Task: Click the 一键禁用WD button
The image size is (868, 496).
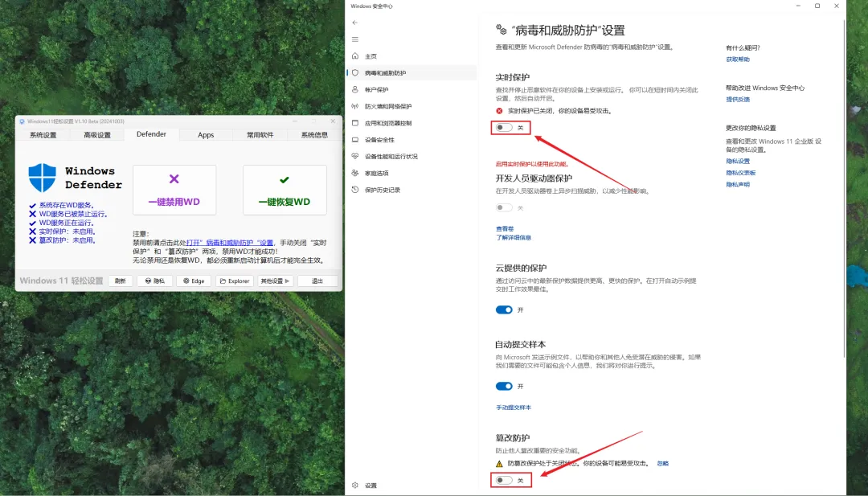Action: pos(174,189)
